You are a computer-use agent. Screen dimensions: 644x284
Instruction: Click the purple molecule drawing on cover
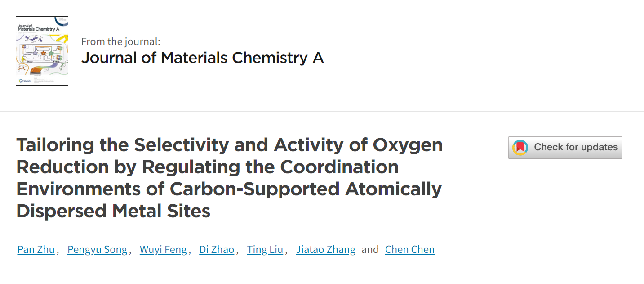33,39
